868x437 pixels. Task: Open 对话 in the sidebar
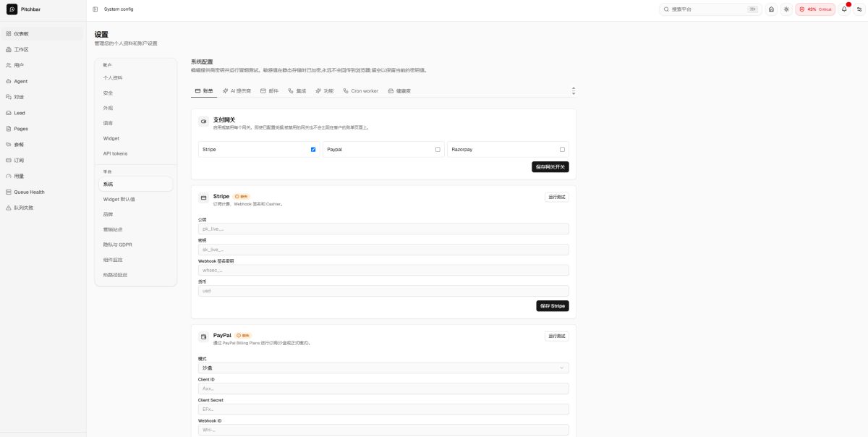click(43, 97)
